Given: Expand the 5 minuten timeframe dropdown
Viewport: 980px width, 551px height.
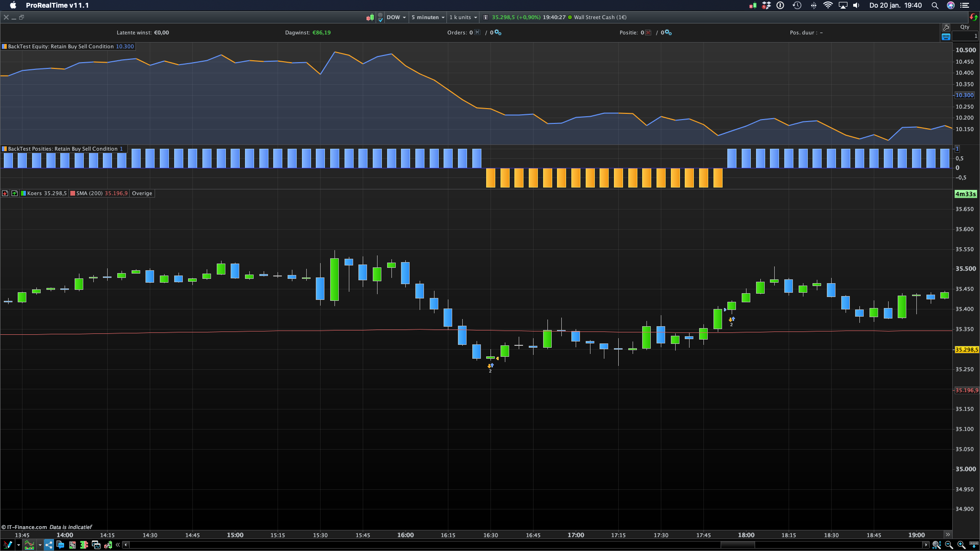Looking at the screenshot, I should 428,17.
